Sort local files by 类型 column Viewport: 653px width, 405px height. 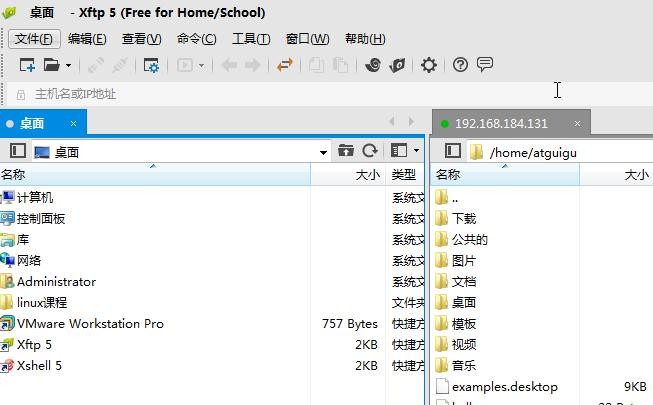coord(405,174)
